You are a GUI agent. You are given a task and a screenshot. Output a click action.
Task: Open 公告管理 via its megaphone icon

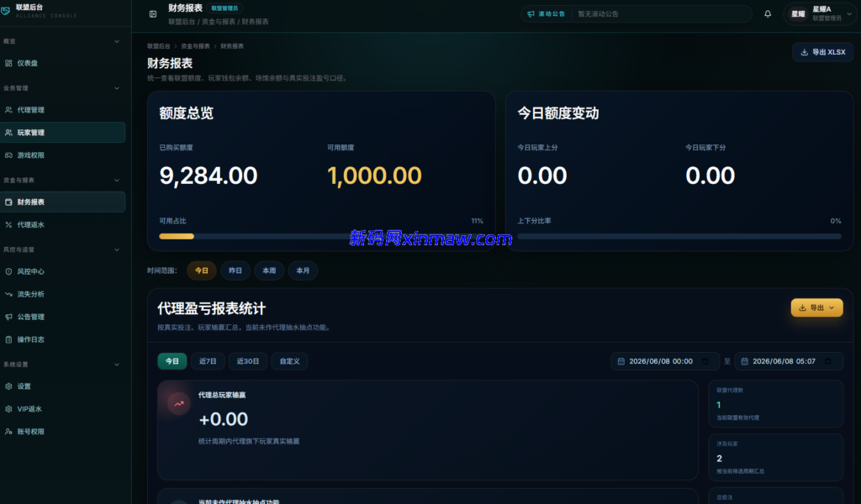pyautogui.click(x=8, y=317)
